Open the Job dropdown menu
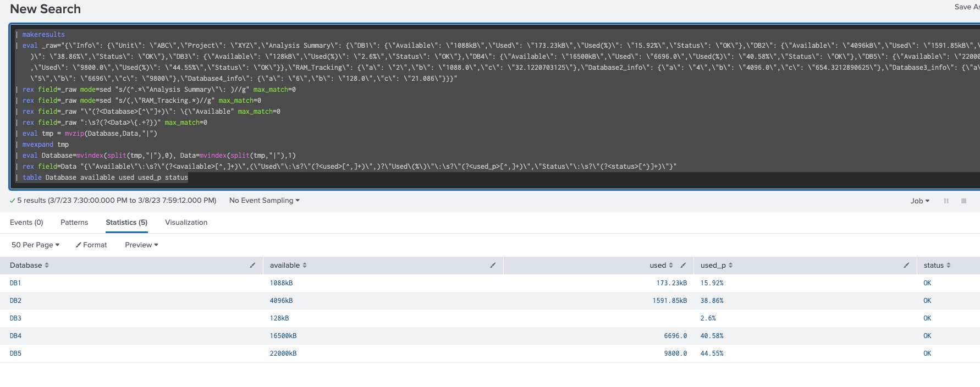980x387 pixels. point(920,201)
